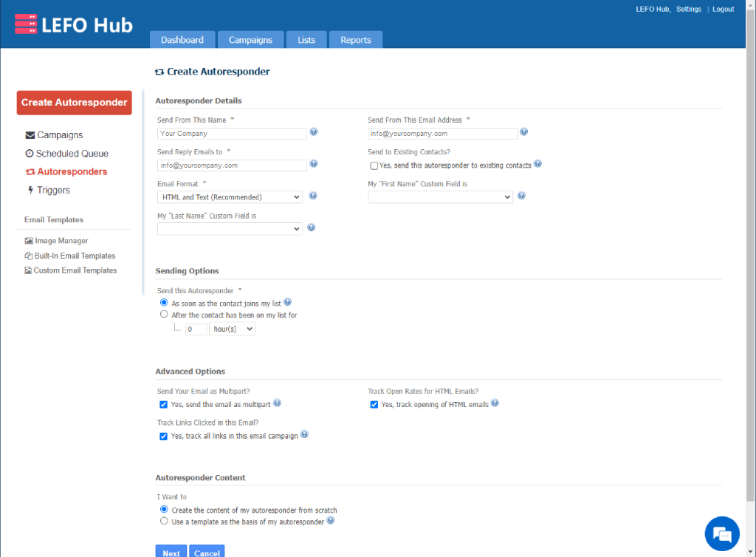The image size is (756, 557).
Task: Expand the First Name Custom Field dropdown
Action: (x=440, y=197)
